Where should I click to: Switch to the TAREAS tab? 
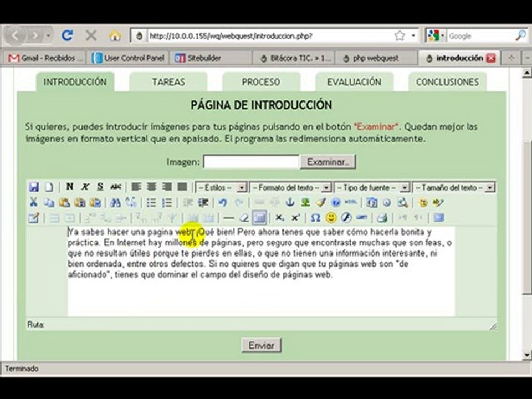(x=168, y=82)
